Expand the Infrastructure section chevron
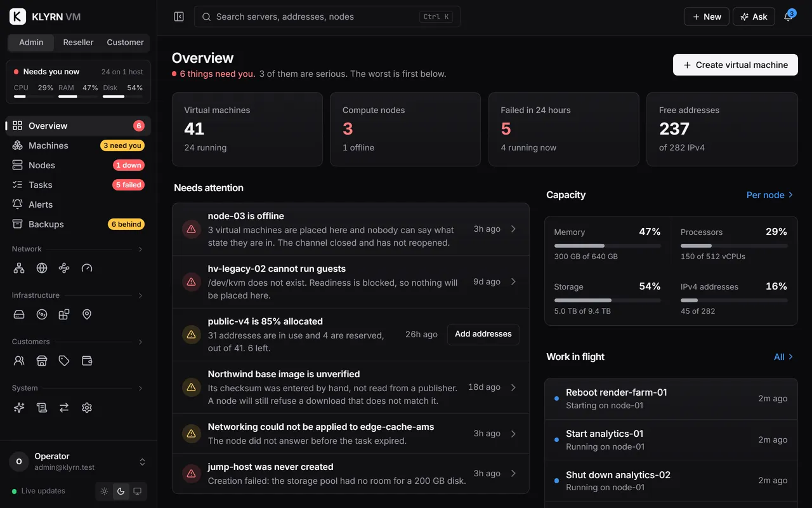This screenshot has height=508, width=812. click(141, 296)
